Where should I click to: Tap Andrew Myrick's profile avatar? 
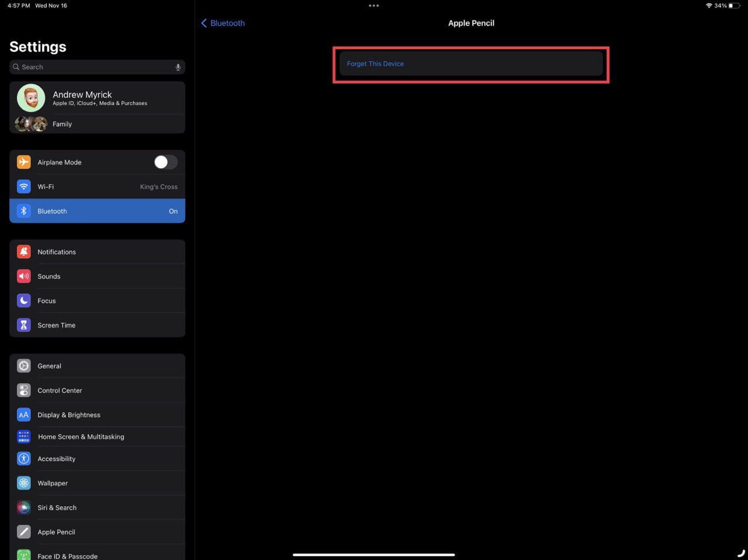pyautogui.click(x=31, y=98)
